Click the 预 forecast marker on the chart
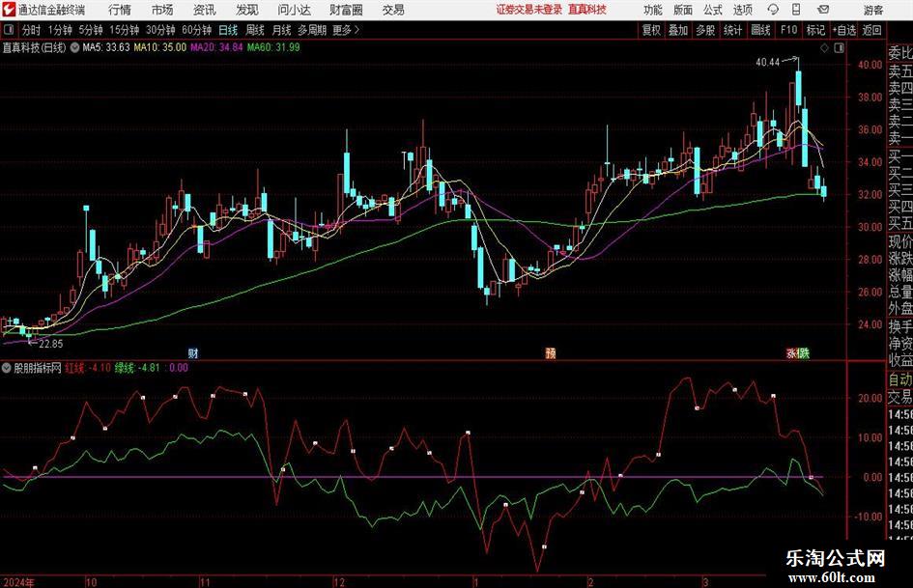Image resolution: width=913 pixels, height=588 pixels. [x=551, y=352]
